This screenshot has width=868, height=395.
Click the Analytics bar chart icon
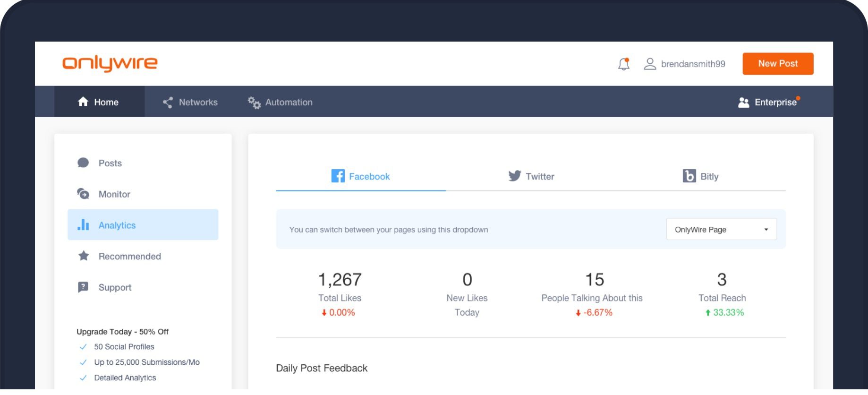83,225
